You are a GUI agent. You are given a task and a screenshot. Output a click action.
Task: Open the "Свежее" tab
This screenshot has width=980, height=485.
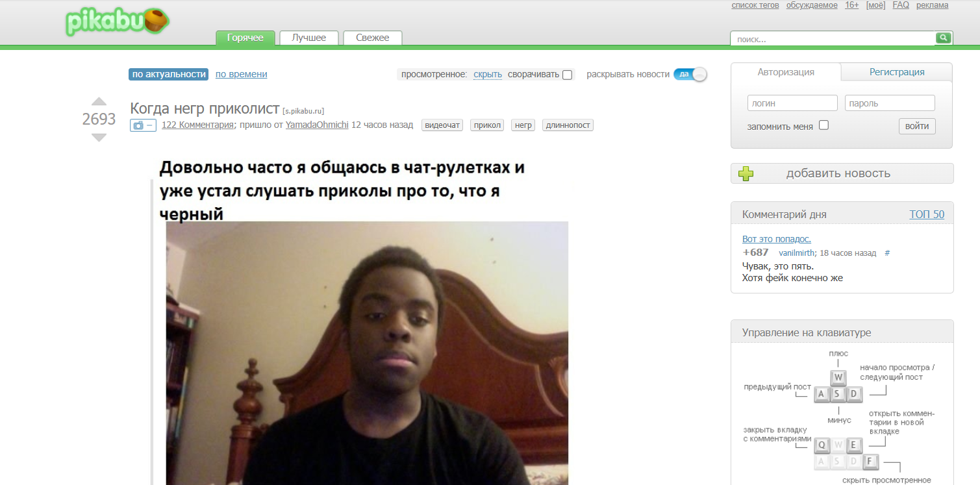coord(372,38)
